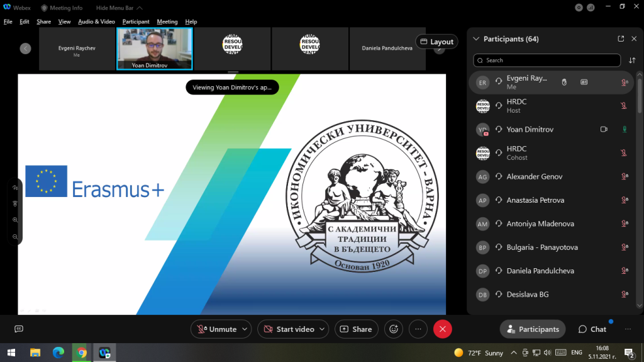Zoom out on the shared content

(x=15, y=237)
